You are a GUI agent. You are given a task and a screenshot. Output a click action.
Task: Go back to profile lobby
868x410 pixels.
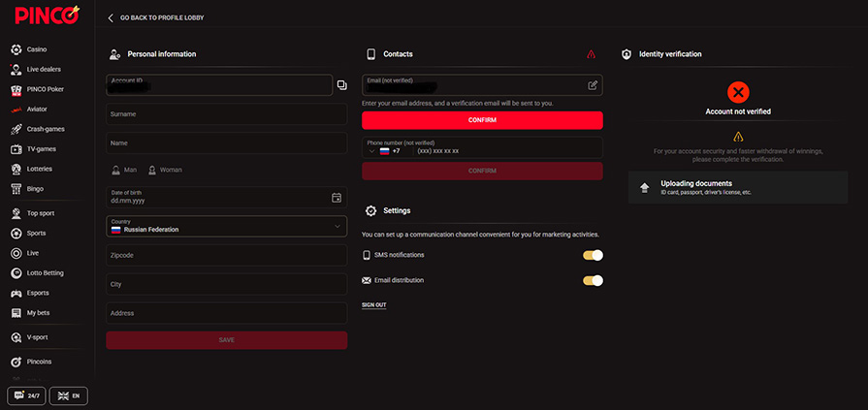pos(155,17)
